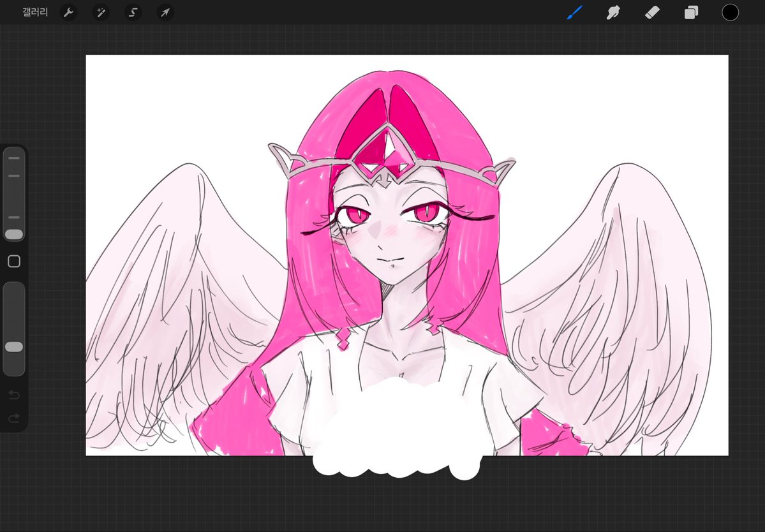
Task: Open the Layers panel
Action: (x=692, y=12)
